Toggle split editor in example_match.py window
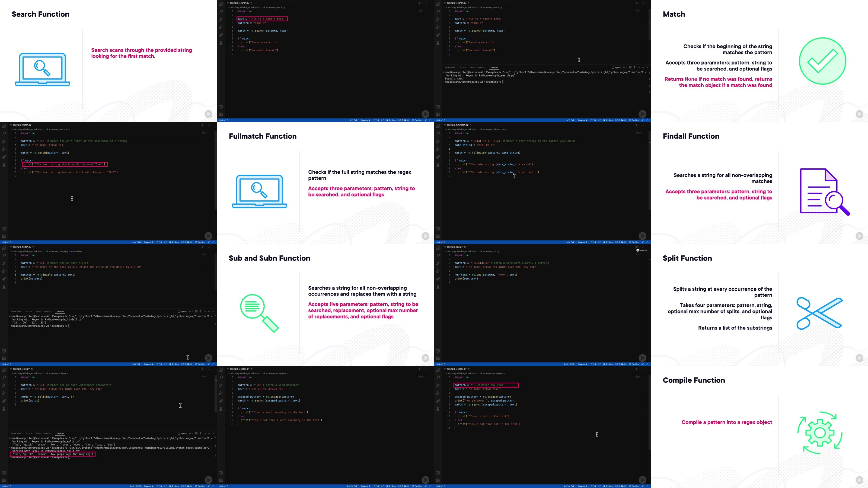Image resolution: width=868 pixels, height=488 pixels. 209,125
